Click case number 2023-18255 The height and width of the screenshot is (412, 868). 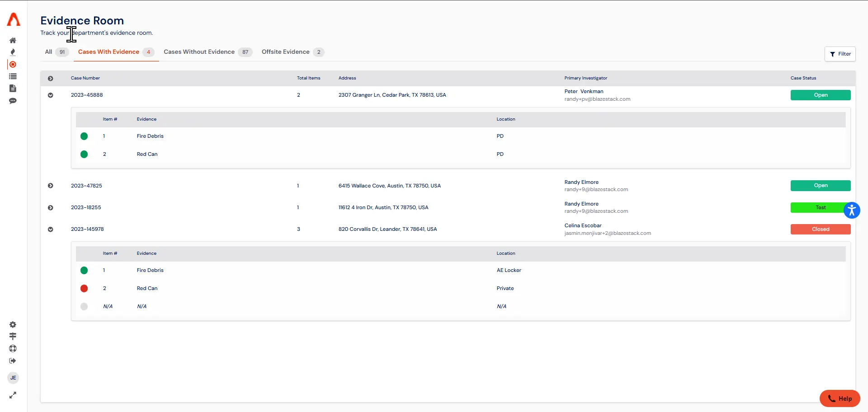[86, 207]
